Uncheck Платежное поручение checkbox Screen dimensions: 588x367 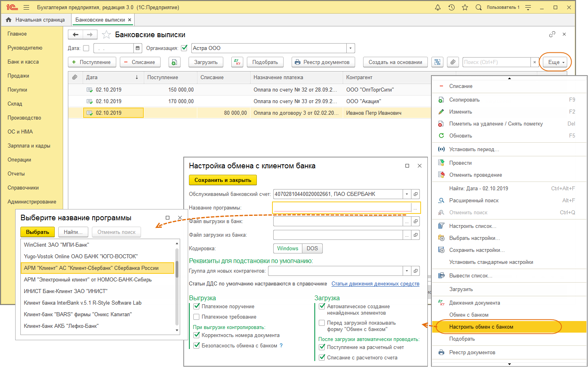coord(197,306)
